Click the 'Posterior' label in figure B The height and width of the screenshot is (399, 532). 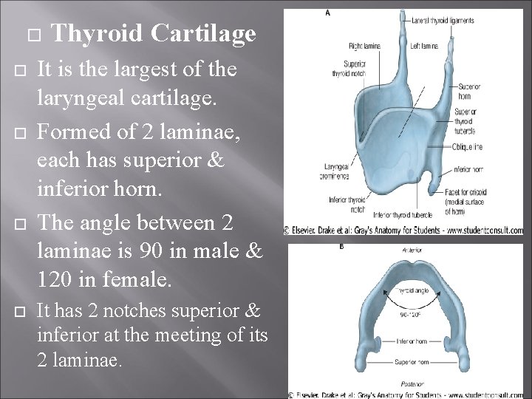pyautogui.click(x=412, y=384)
